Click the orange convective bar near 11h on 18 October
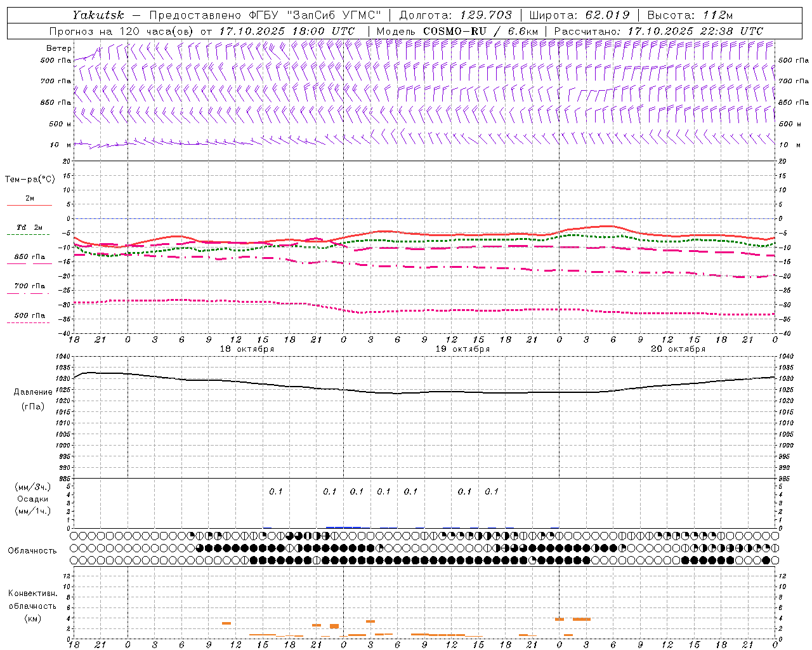Image resolution: width=812 pixels, height=650 pixels. point(226,623)
